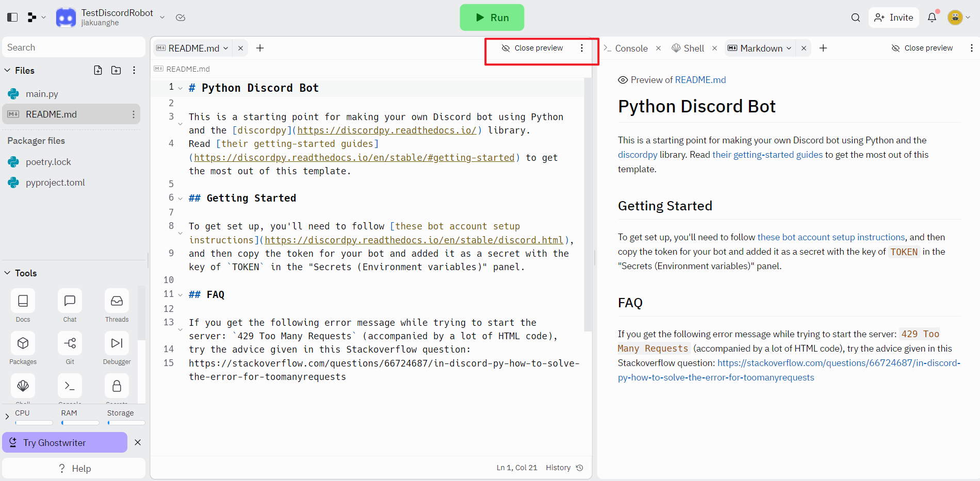Close the Markdown tab

pos(804,48)
